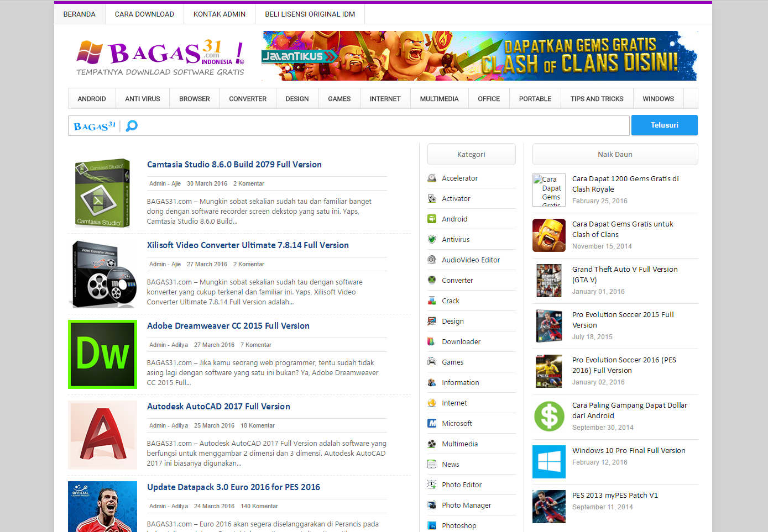The width and height of the screenshot is (768, 532).
Task: Open the Clash of Clans barbarian thumbnail
Action: click(549, 235)
